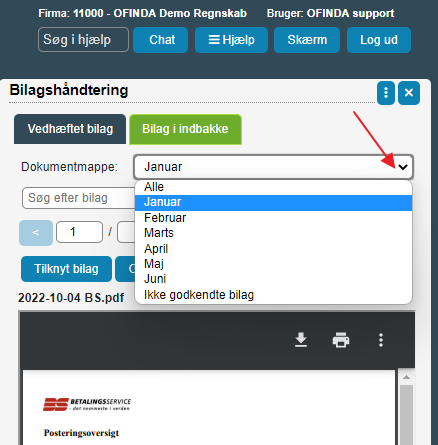
Task: Click the Dokumentmappe dropdown chevron arrow
Action: tap(403, 167)
